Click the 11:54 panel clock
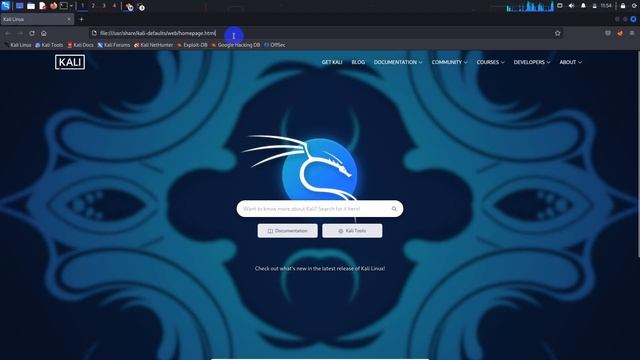The image size is (640, 360). (x=606, y=6)
